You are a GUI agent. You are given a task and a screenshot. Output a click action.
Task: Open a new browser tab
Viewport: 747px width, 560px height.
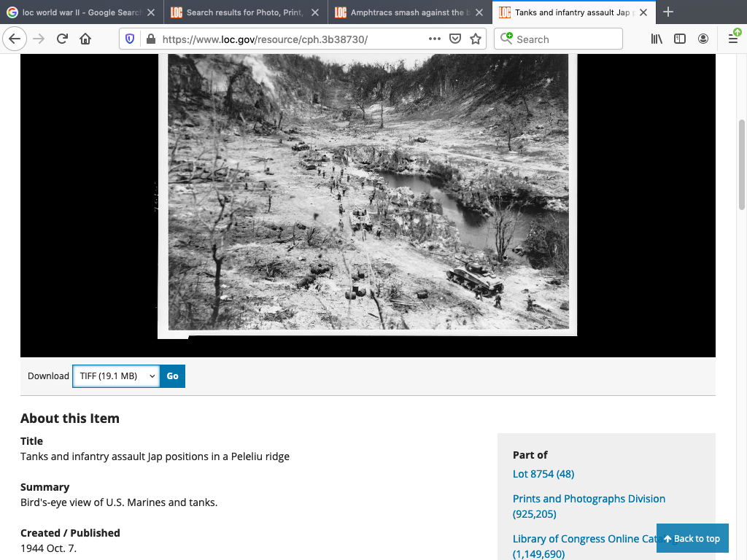pyautogui.click(x=668, y=12)
